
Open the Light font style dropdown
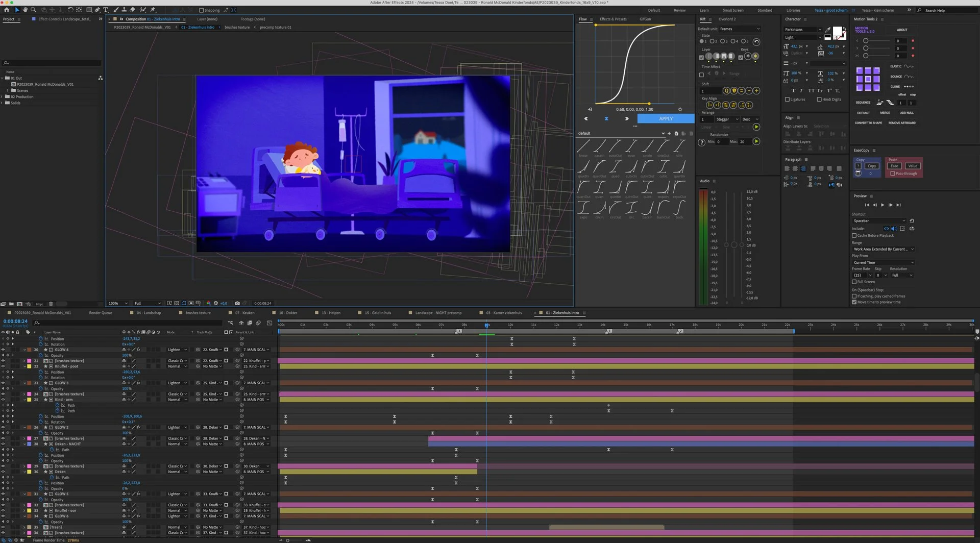pos(803,37)
